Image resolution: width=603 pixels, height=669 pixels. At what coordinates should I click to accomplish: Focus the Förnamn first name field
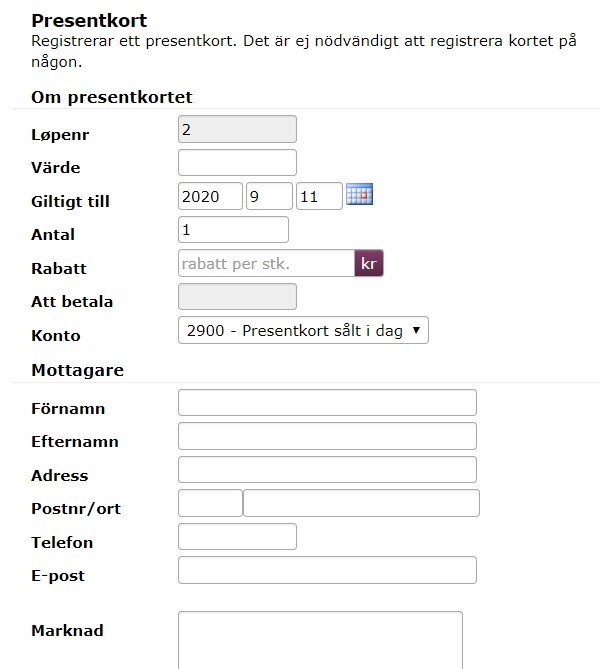(327, 403)
